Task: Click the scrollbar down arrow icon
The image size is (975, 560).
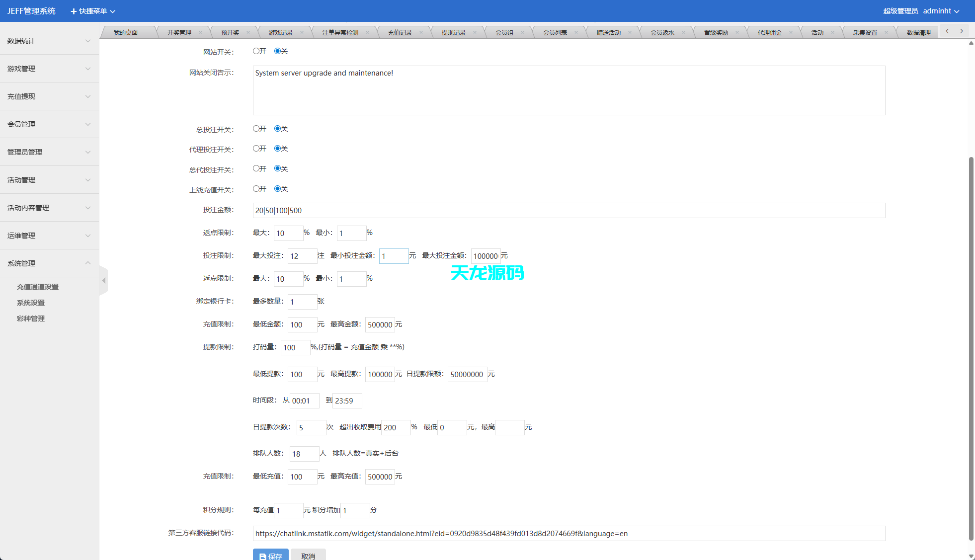Action: coord(971,556)
